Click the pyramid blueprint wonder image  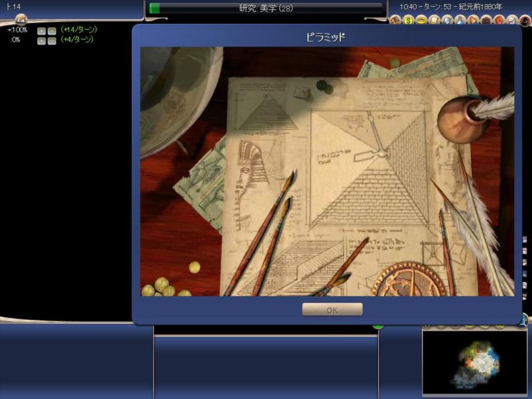327,171
